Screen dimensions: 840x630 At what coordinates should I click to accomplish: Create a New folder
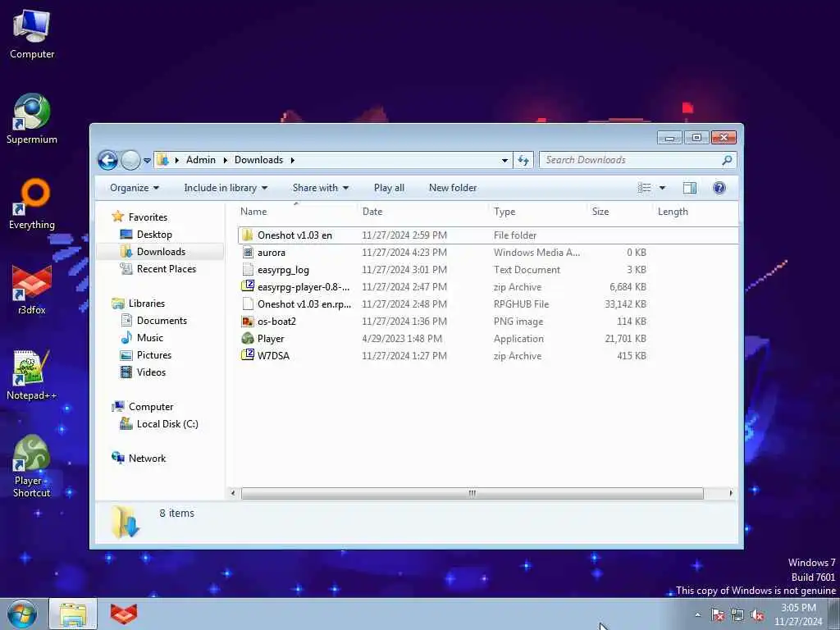coord(453,188)
